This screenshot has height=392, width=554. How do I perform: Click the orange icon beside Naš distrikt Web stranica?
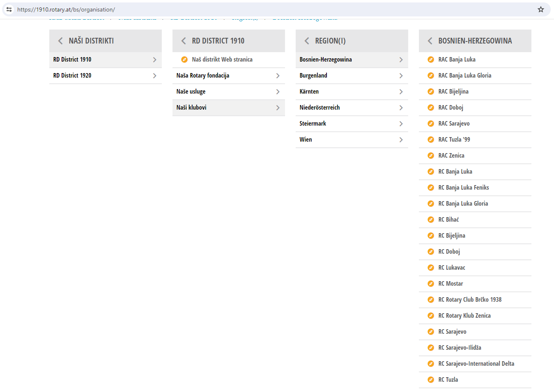[184, 60]
